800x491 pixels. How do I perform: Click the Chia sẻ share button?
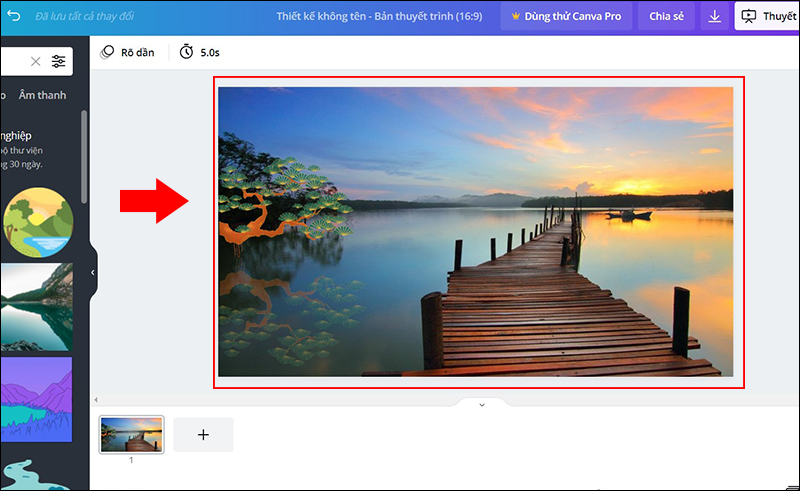666,16
